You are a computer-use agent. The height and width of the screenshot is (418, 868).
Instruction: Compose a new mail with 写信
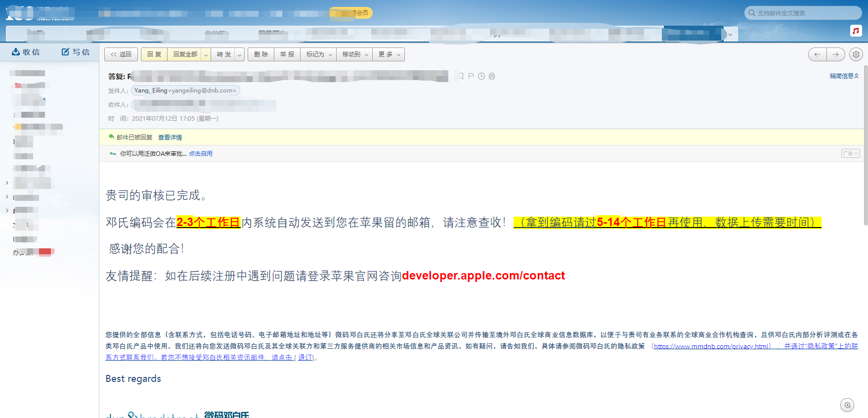[76, 52]
